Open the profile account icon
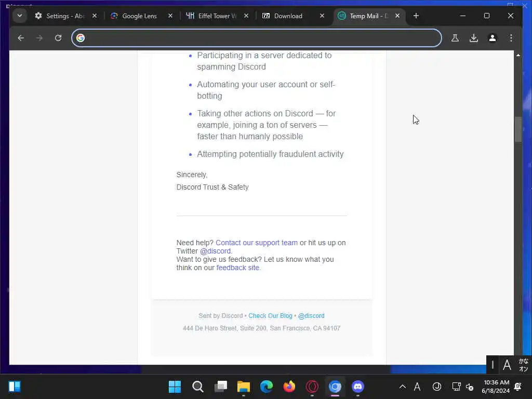Screen dimensions: 532x399 tap(493, 38)
